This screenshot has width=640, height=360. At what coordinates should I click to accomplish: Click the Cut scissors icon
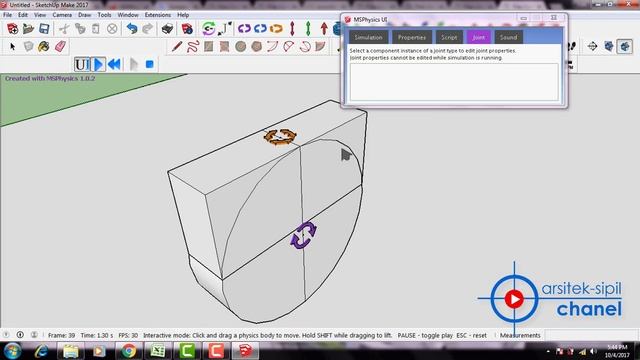tap(64, 29)
